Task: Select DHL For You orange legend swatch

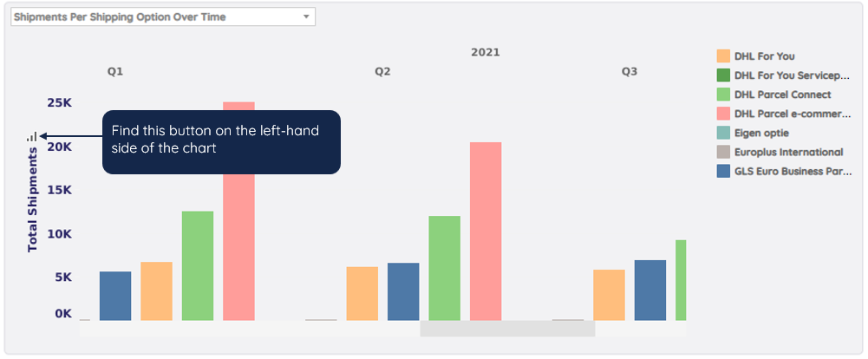Action: click(x=723, y=55)
